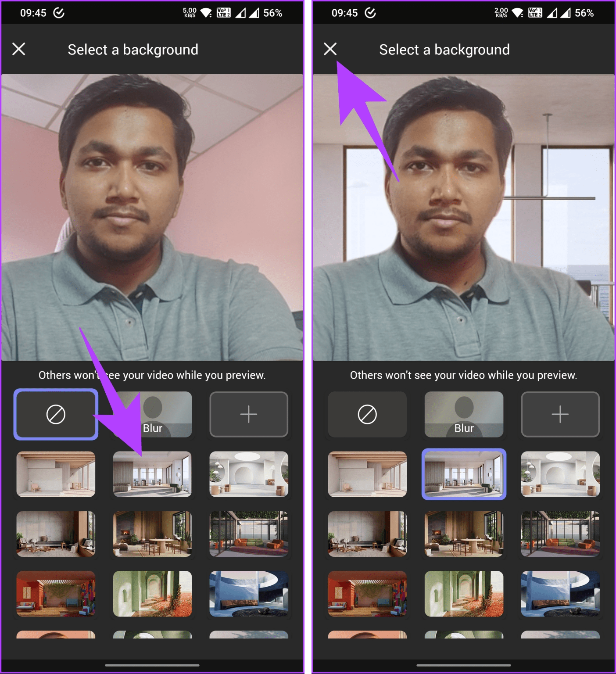616x674 pixels.
Task: Tap the Wi-Fi icon in the status bar
Action: click(205, 12)
